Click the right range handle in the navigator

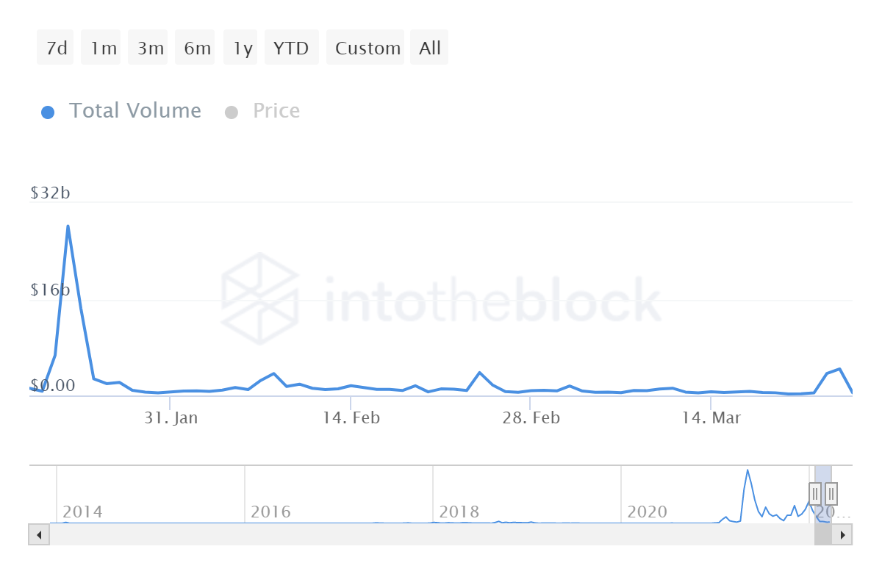point(831,493)
